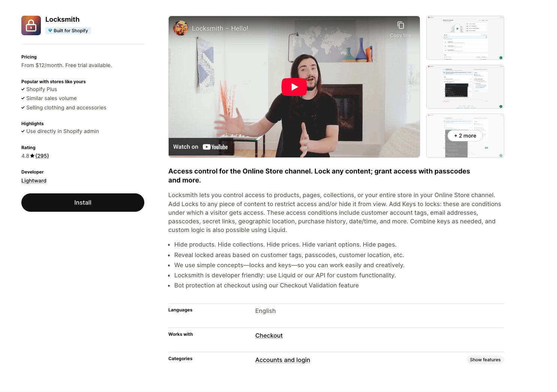
Task: Click the 'Reveal locked areas' bullet
Action: click(289, 255)
